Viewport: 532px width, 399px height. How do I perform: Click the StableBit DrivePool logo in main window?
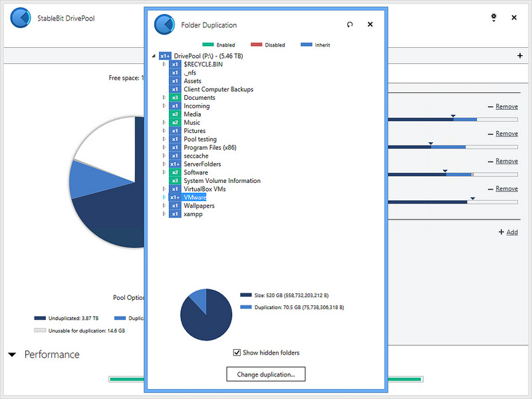click(21, 18)
